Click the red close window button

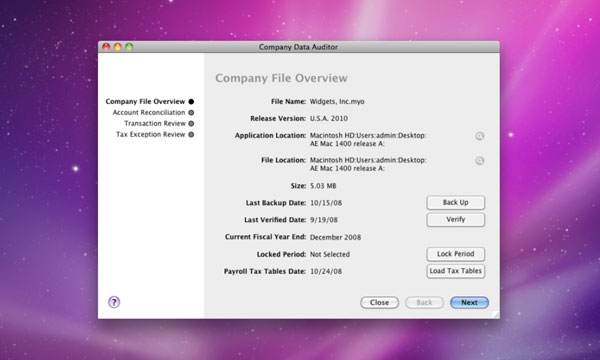[106, 47]
